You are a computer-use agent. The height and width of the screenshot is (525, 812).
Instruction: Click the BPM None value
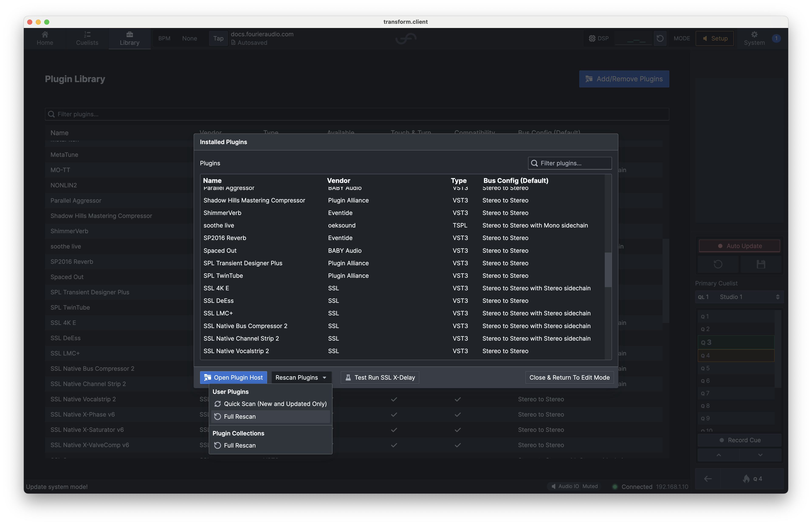tap(189, 39)
